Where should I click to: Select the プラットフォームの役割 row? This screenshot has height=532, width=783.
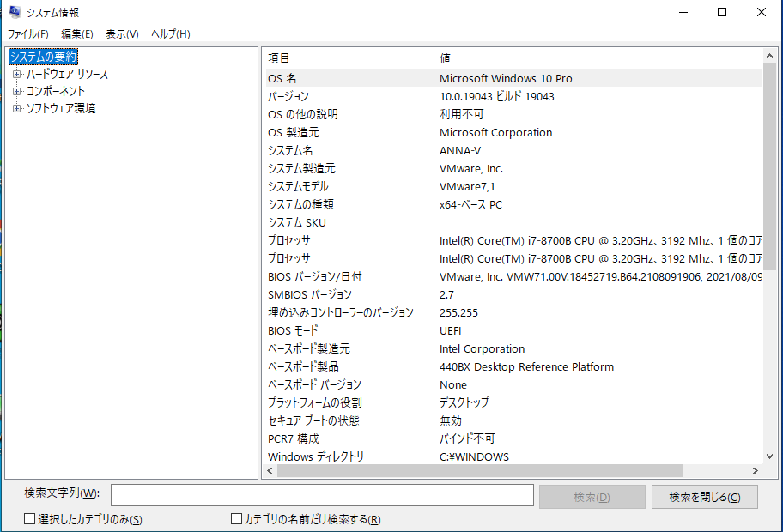pyautogui.click(x=513, y=402)
